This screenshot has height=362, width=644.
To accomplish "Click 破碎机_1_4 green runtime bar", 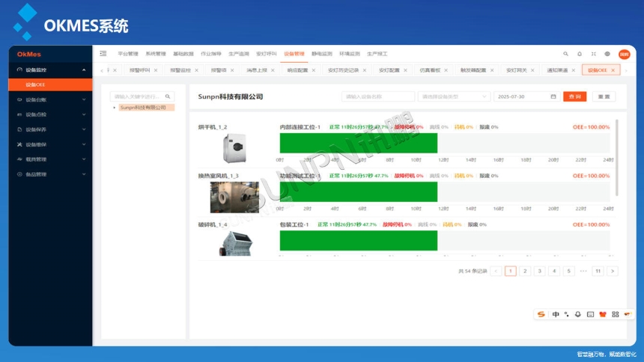I will coord(359,241).
